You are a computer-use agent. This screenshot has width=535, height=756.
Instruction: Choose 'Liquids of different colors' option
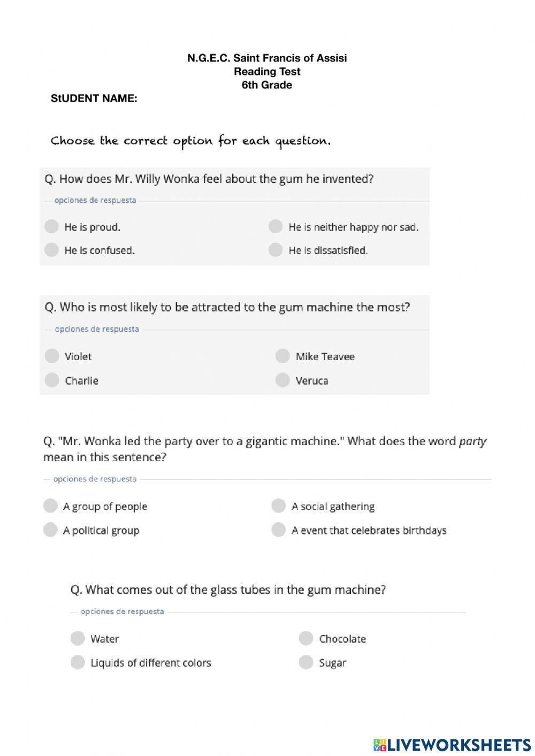(78, 662)
